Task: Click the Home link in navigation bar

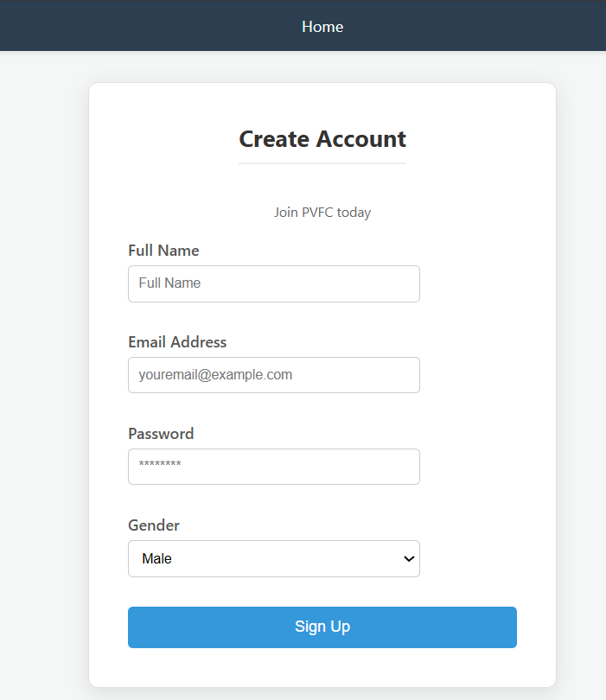Action: click(x=322, y=27)
